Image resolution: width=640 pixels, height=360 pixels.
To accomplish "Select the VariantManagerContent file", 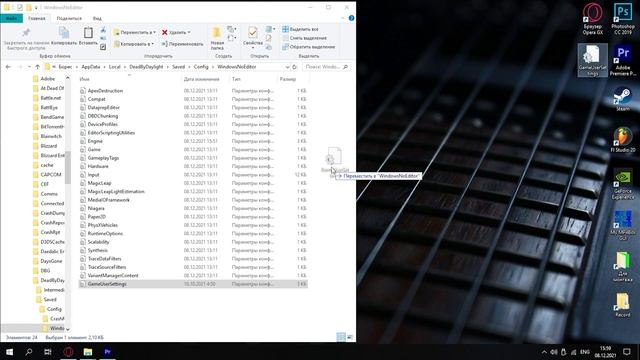I will (x=193, y=276).
